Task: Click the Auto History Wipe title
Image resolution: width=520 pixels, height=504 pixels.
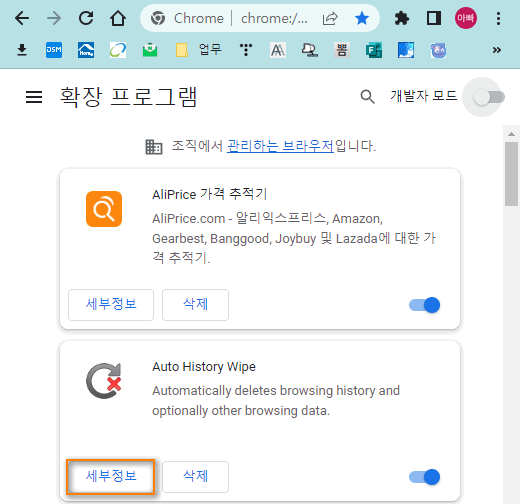Action: (x=204, y=367)
